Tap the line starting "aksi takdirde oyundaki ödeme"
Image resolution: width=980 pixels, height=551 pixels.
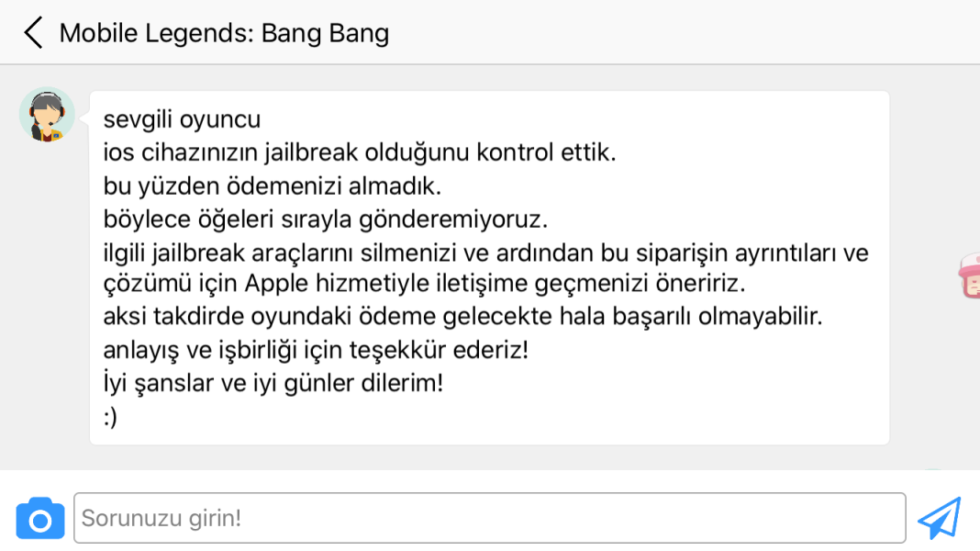462,318
